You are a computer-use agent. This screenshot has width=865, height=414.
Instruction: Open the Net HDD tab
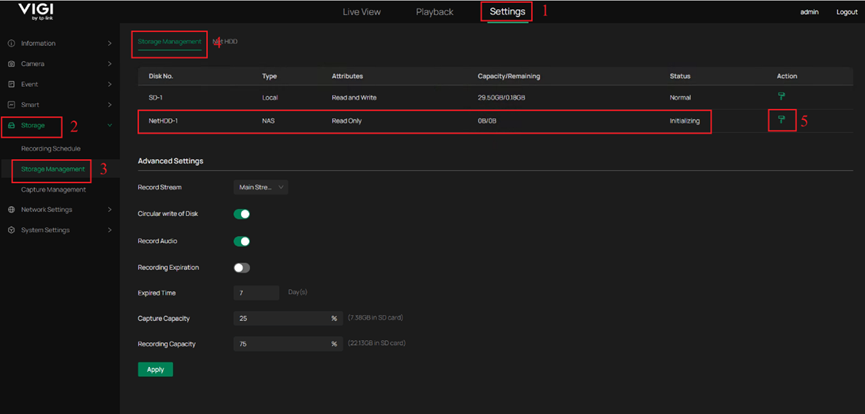coord(227,42)
